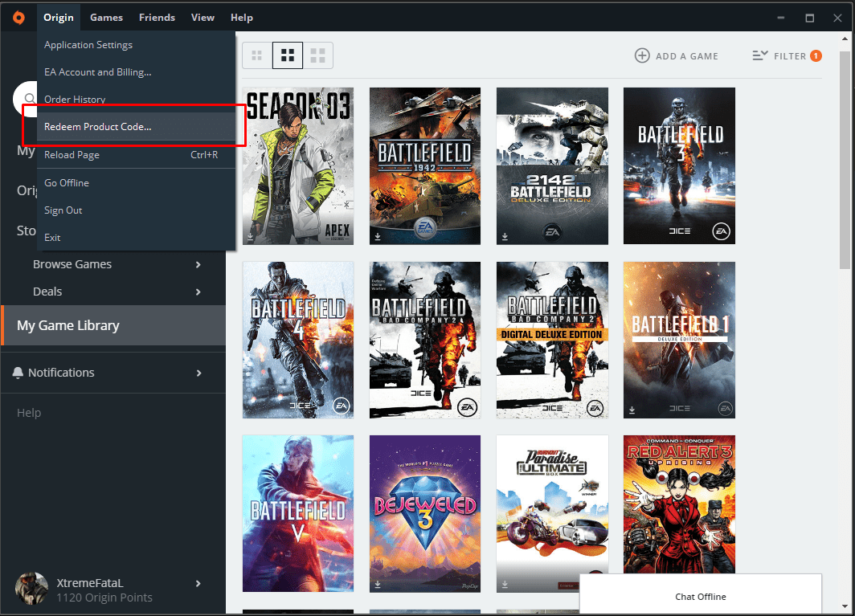Click the XtremeFataL profile avatar
Image resolution: width=855 pixels, height=616 pixels.
[31, 588]
